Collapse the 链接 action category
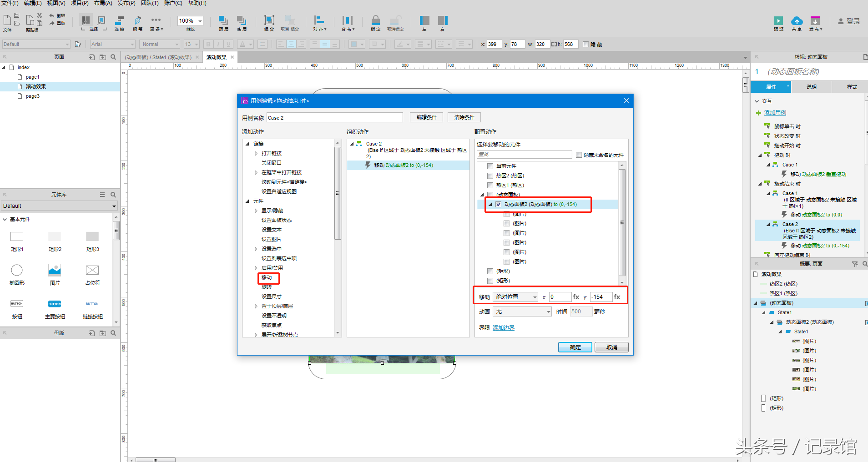The height and width of the screenshot is (462, 868). tap(247, 144)
